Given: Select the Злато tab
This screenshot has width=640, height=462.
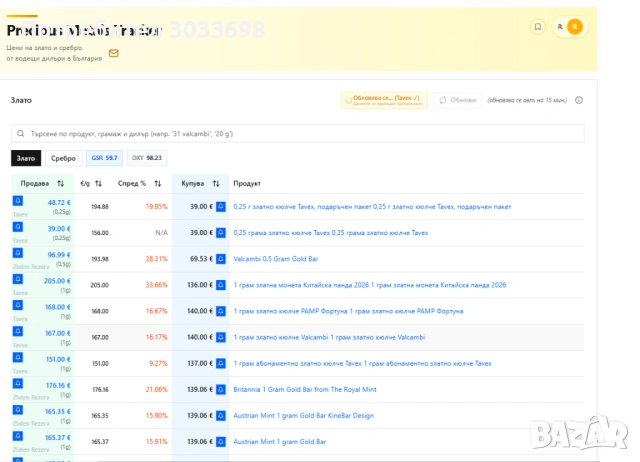Looking at the screenshot, I should 26,158.
